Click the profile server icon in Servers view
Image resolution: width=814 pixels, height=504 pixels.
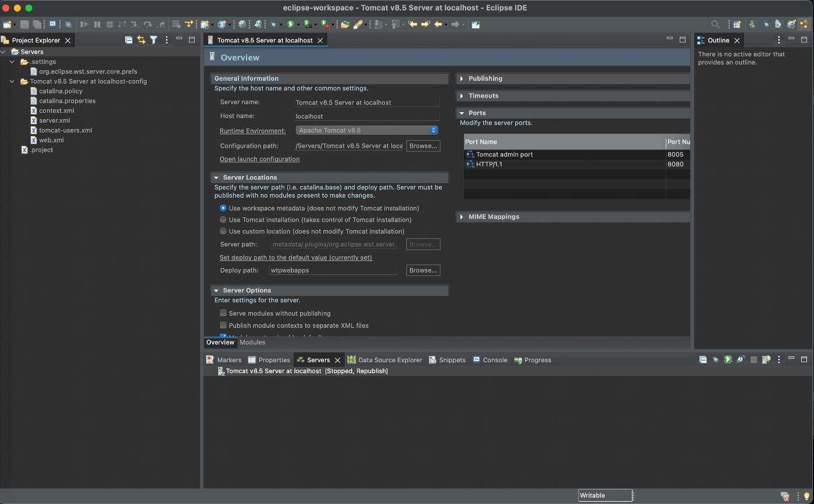pos(741,360)
